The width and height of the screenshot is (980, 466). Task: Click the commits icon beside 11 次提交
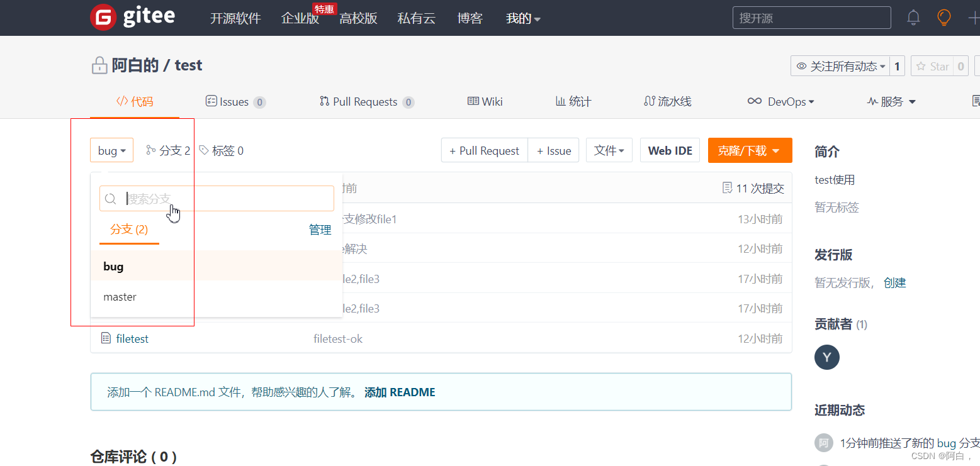pos(728,188)
